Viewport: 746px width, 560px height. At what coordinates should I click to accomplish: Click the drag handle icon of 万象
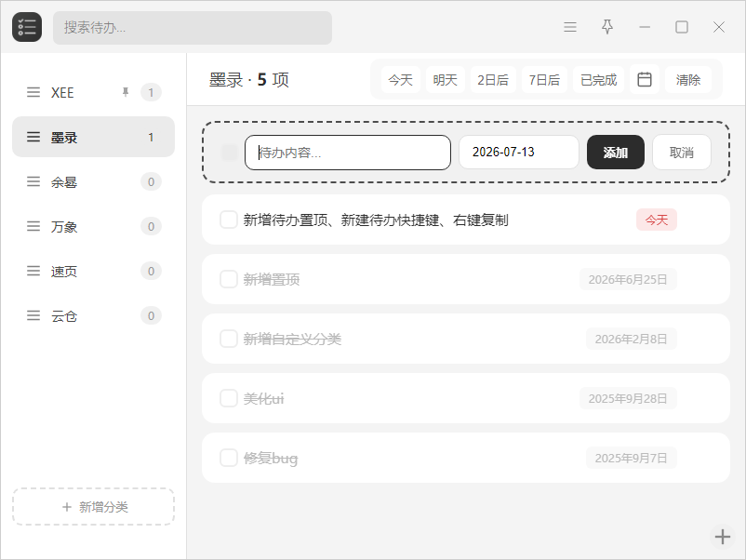(x=33, y=226)
